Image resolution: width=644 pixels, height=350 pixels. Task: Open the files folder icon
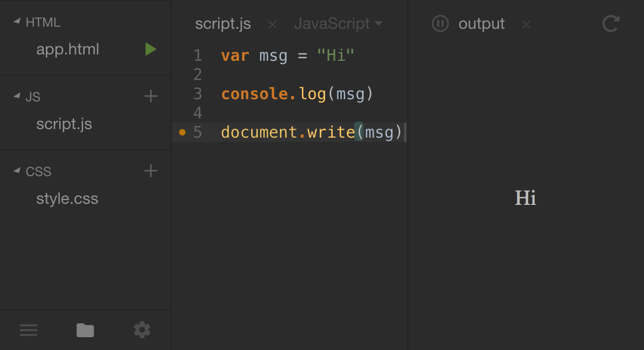(85, 330)
